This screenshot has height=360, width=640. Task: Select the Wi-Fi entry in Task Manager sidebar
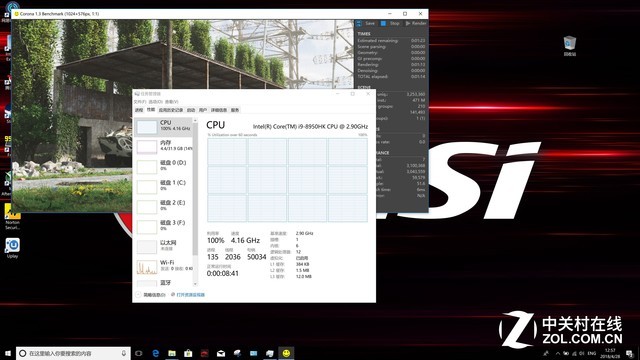coord(164,267)
